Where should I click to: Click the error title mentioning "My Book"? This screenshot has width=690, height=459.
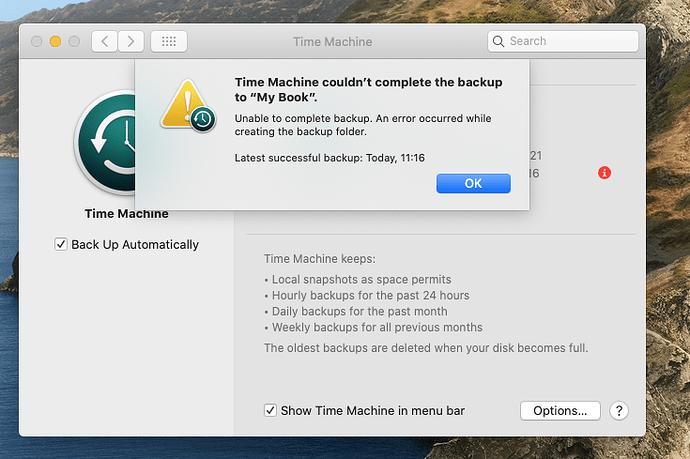point(368,89)
